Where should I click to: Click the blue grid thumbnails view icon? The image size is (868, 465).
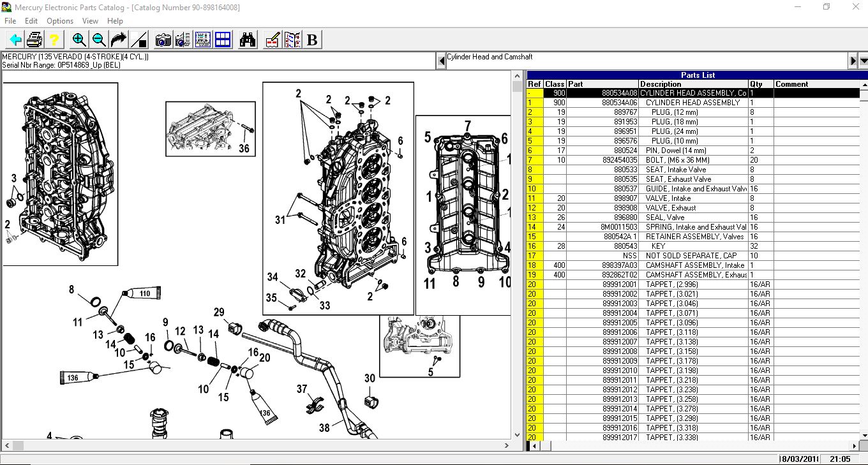223,40
